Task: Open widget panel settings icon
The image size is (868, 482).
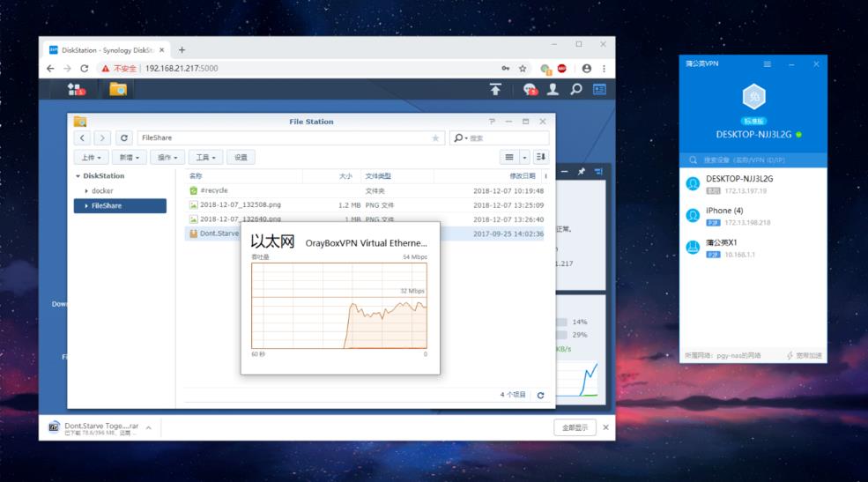Action: (x=598, y=172)
